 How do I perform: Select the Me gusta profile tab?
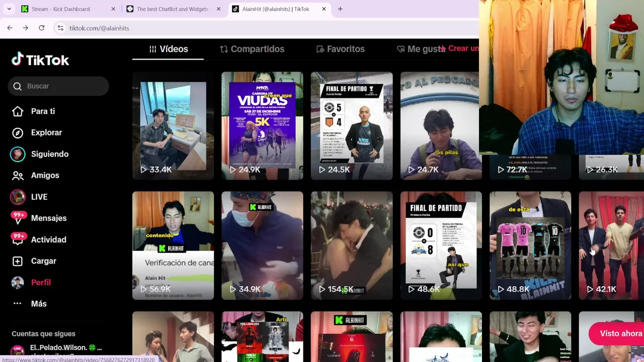pos(422,49)
